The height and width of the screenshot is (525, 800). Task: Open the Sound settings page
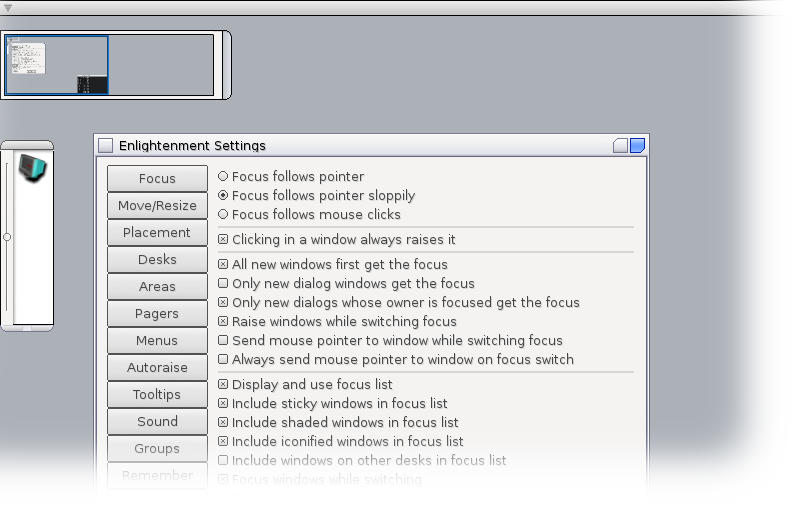pos(157,422)
